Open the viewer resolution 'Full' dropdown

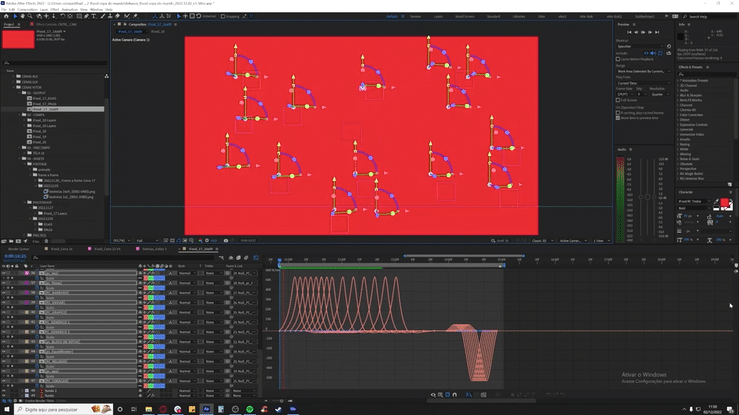tap(147, 240)
